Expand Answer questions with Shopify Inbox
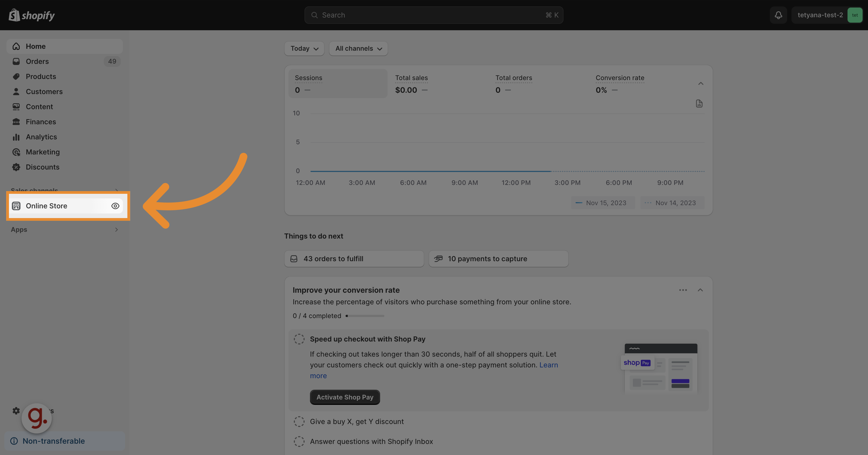 coord(371,442)
